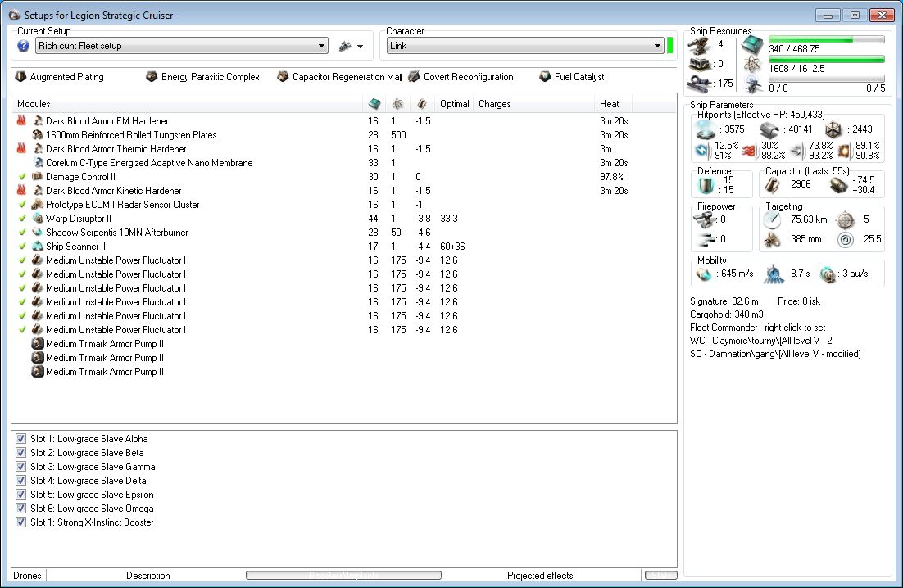Switch to the Drones tab

28,576
